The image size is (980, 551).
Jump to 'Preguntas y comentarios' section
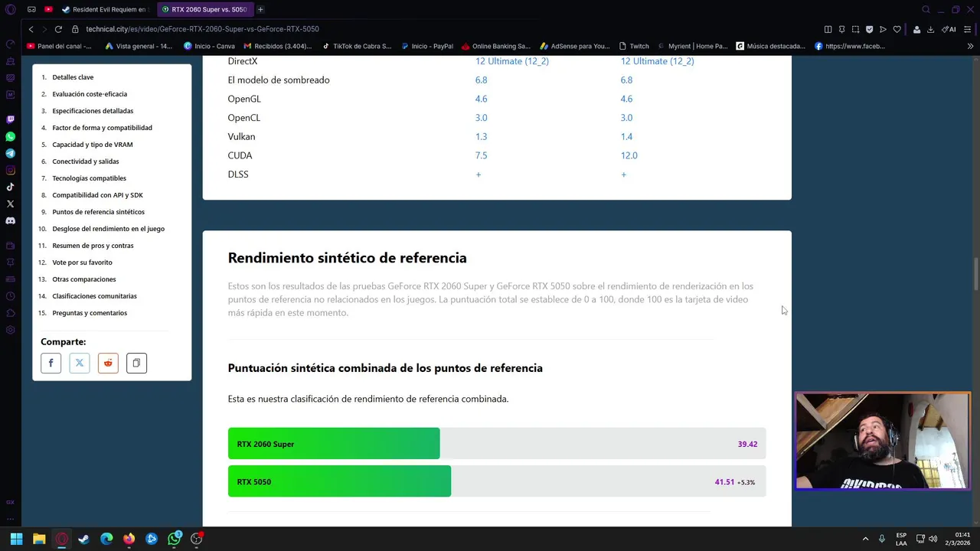click(90, 313)
